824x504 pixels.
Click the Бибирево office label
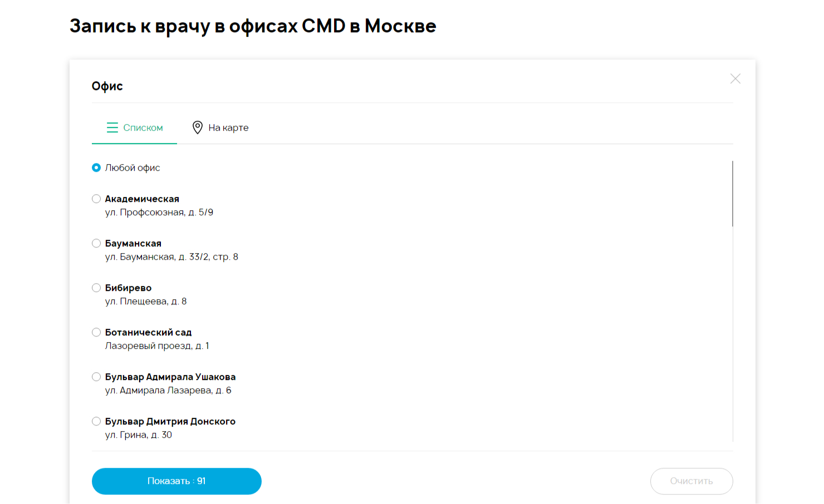coord(128,288)
